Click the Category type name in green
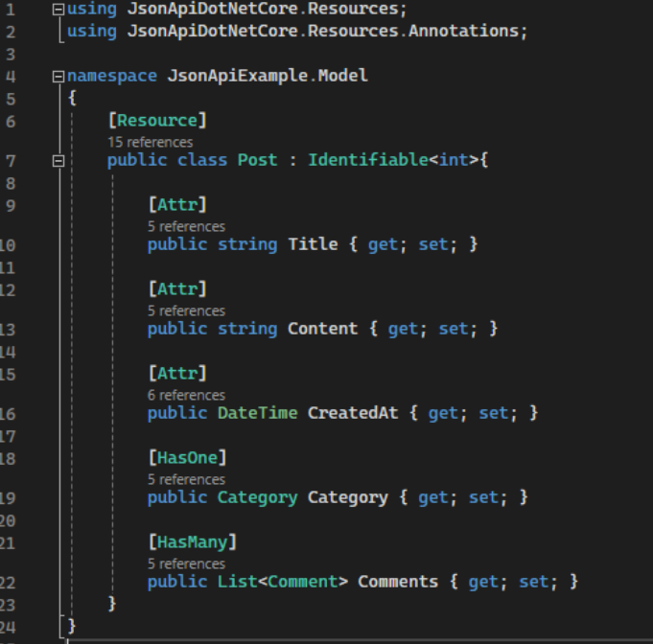The width and height of the screenshot is (653, 644). click(x=257, y=498)
